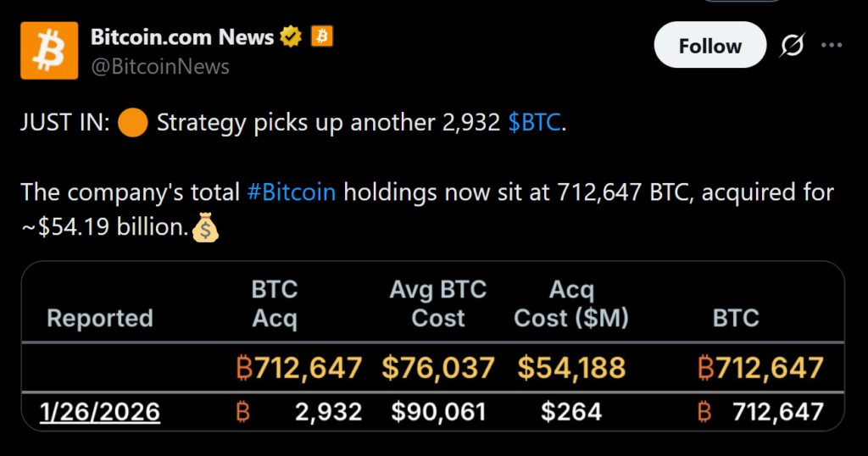Viewport: 868px width, 456px height.
Task: Click the orange circle emoji in the tweet
Action: coord(133,123)
